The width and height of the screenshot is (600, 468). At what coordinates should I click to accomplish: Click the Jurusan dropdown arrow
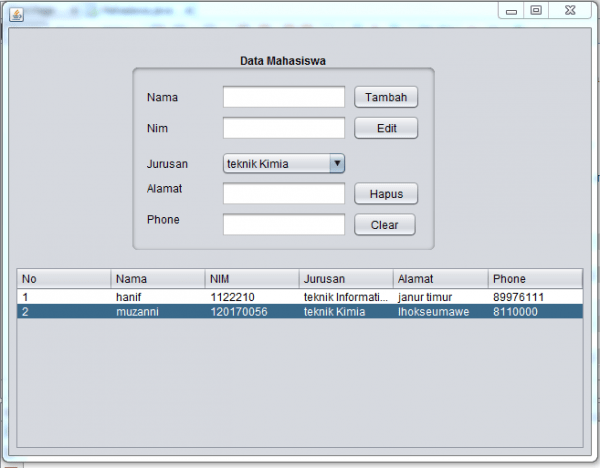pyautogui.click(x=337, y=164)
